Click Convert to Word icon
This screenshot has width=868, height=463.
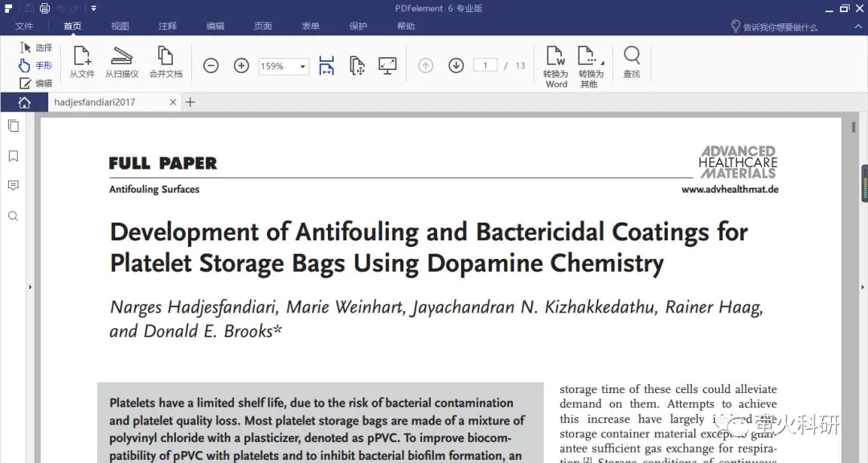click(556, 65)
